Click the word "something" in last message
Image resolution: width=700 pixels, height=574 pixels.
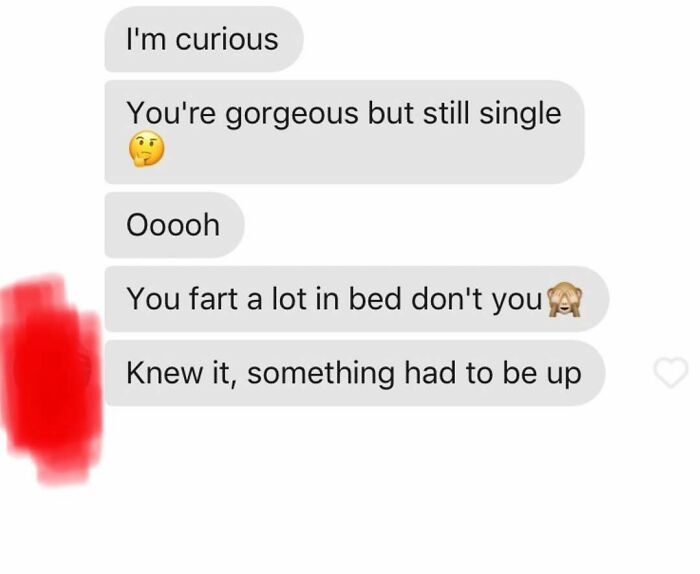[321, 373]
